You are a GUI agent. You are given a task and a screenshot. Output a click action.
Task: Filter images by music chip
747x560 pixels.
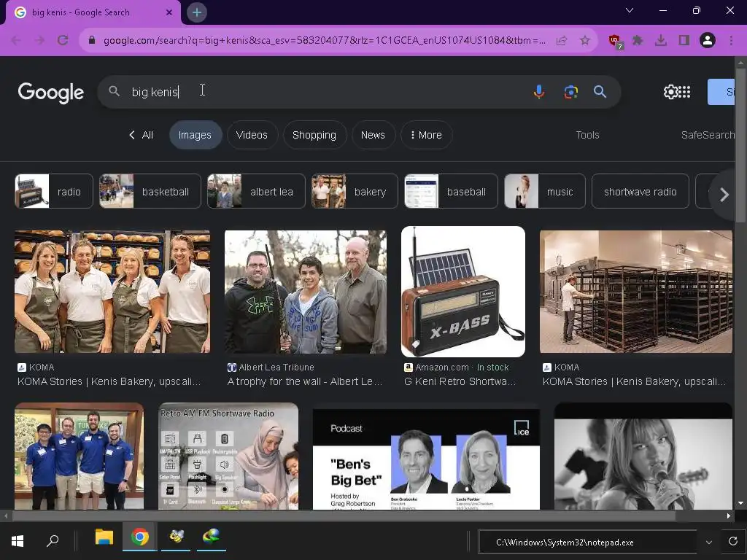544,192
